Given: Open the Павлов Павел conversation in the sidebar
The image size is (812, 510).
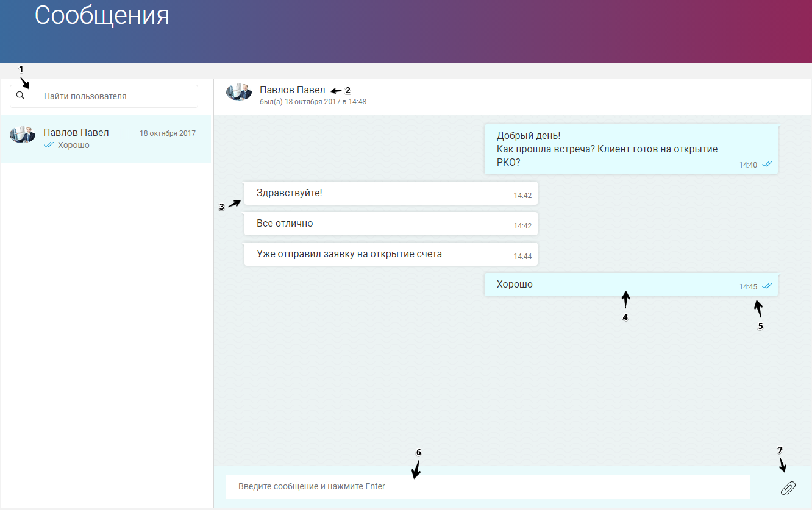Looking at the screenshot, I should point(105,139).
